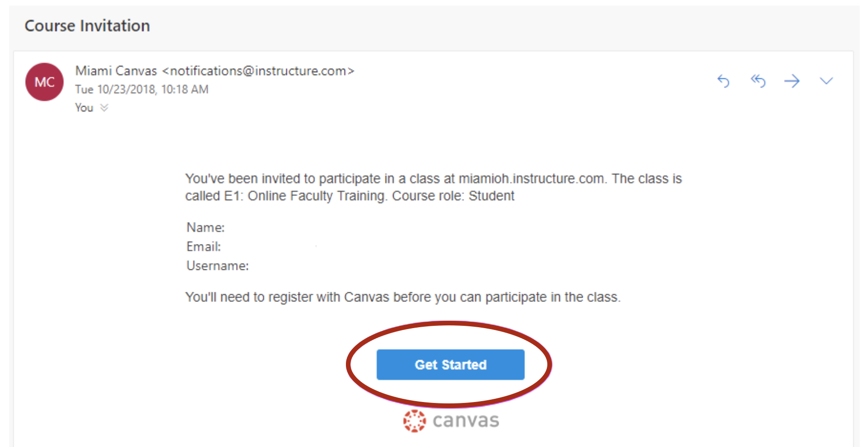This screenshot has height=447, width=868.
Task: Click the notifications@instructure.com sender address
Action: pyautogui.click(x=258, y=71)
